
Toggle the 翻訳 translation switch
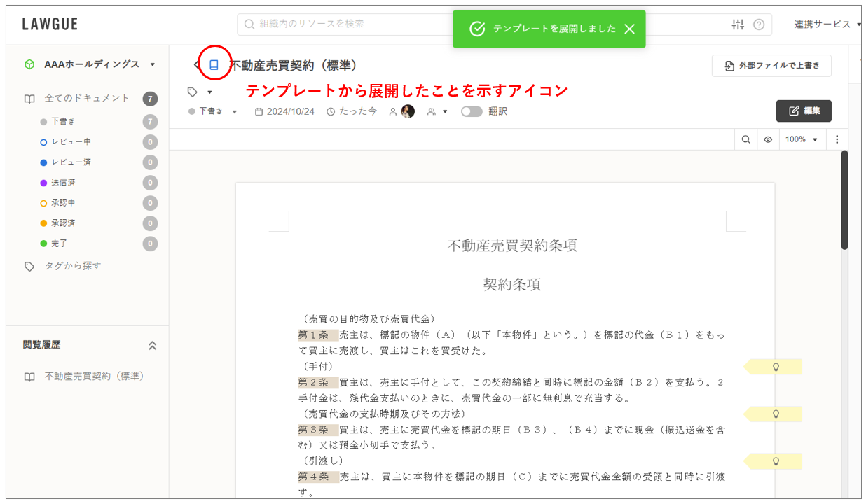472,111
